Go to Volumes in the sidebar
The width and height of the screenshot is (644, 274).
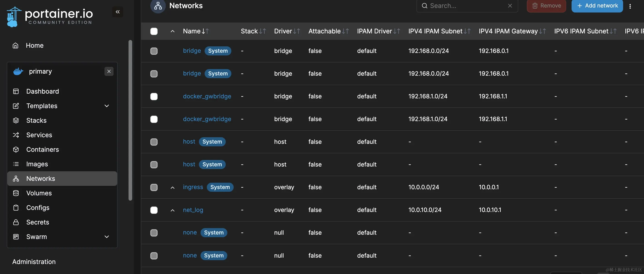pyautogui.click(x=39, y=193)
